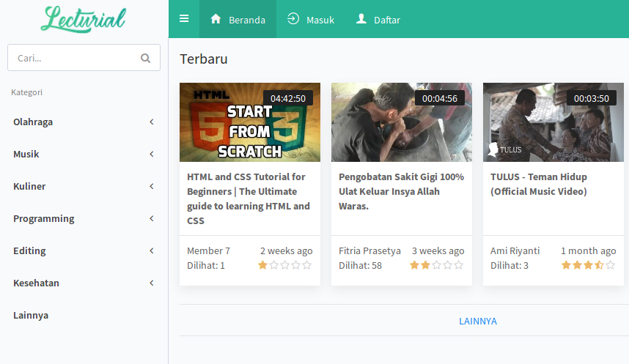Open the Kuliner category list
Viewport: 629px width, 364px height.
(84, 187)
